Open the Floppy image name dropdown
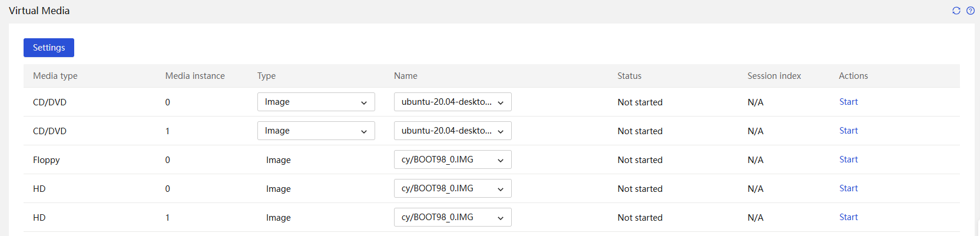Screen dimensions: 980x236 click(x=453, y=159)
